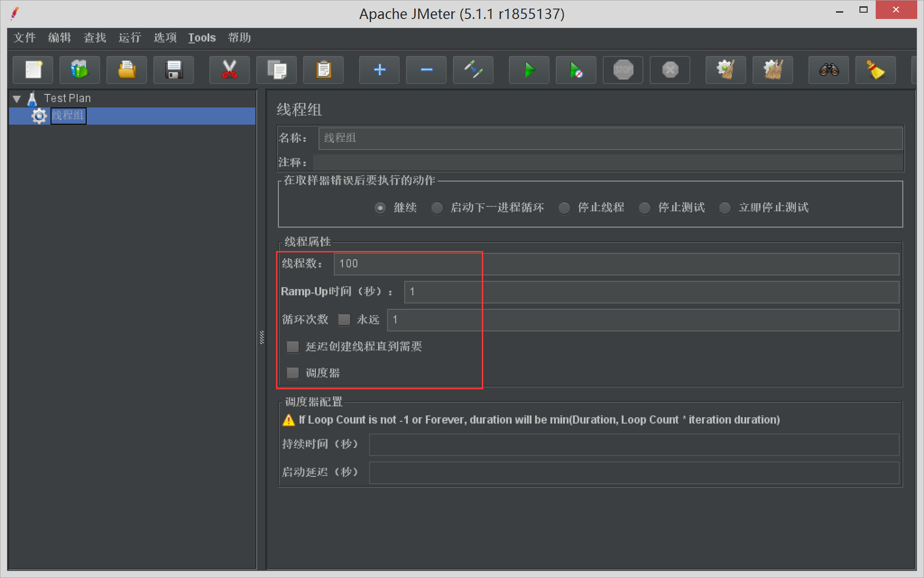Select the 停止线程 radio button
The image size is (924, 578).
coord(564,208)
